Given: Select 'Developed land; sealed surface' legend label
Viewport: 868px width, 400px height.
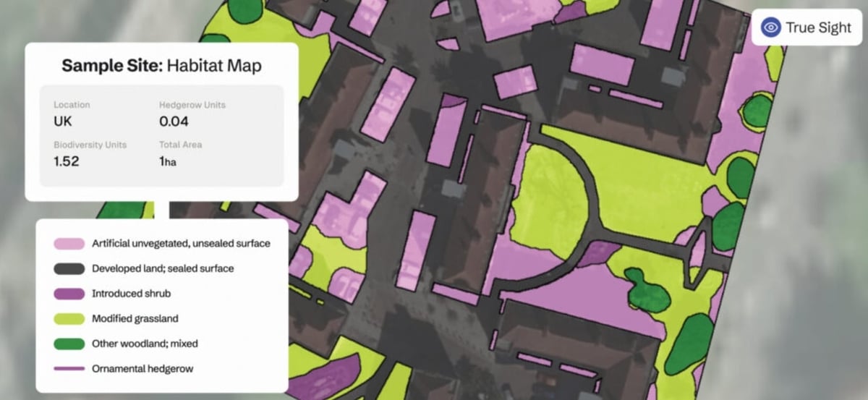Looking at the screenshot, I should [x=163, y=268].
